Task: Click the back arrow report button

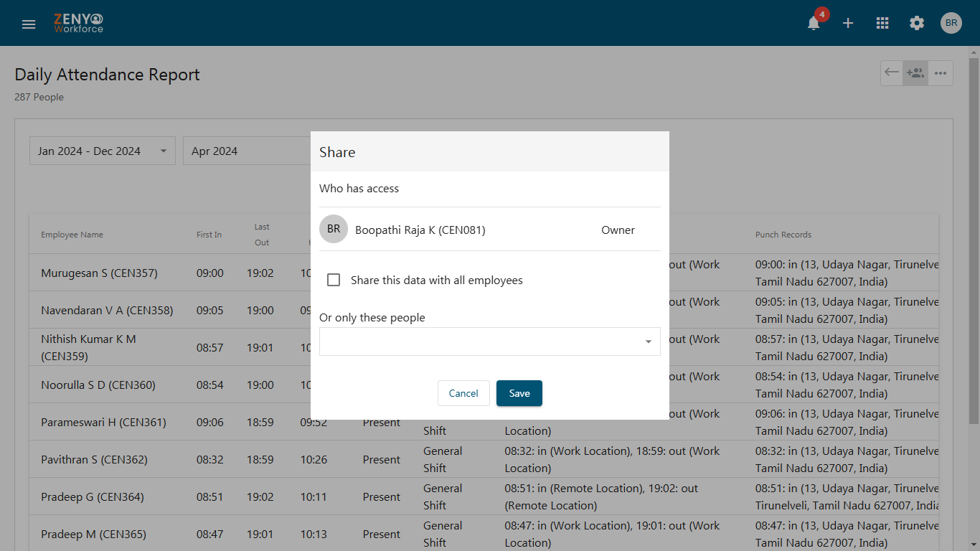Action: 892,72
